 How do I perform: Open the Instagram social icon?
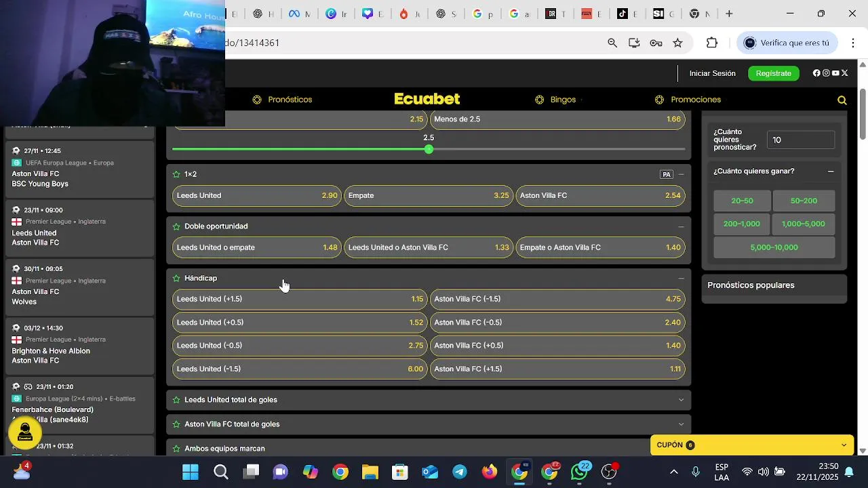[x=826, y=73]
